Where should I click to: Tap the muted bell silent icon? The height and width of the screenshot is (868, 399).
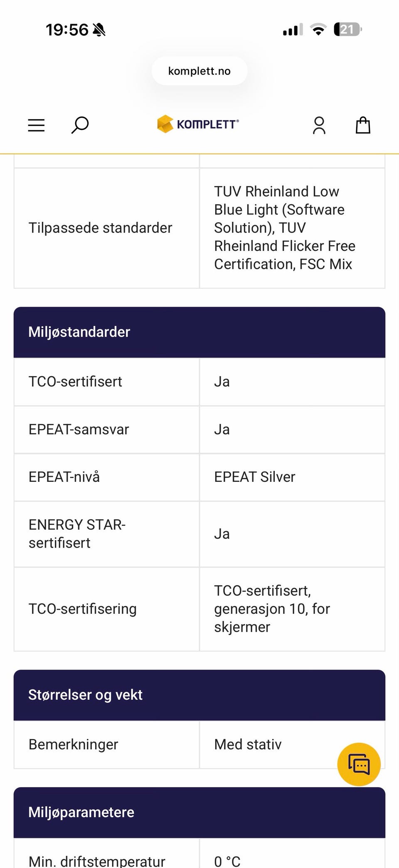coord(99,30)
